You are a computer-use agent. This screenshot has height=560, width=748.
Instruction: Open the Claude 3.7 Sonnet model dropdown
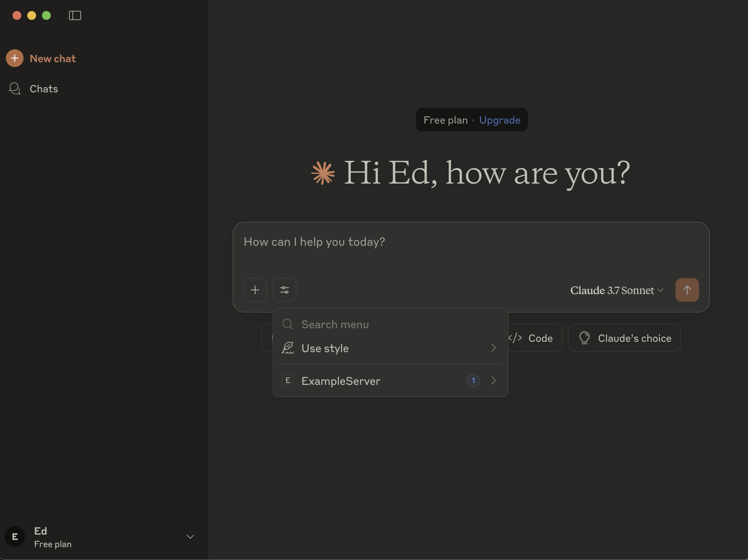617,290
